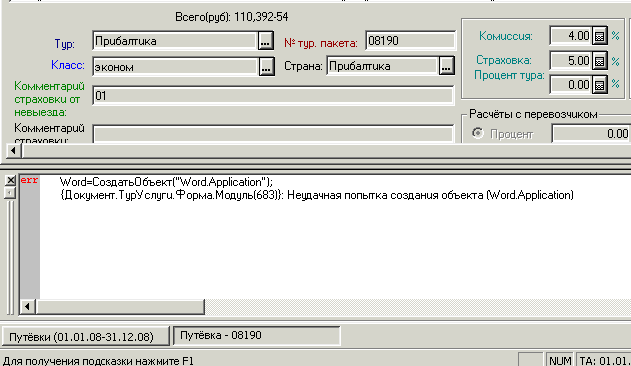The height and width of the screenshot is (366, 631).
Task: Click the NUM indicator in status bar
Action: [560, 360]
